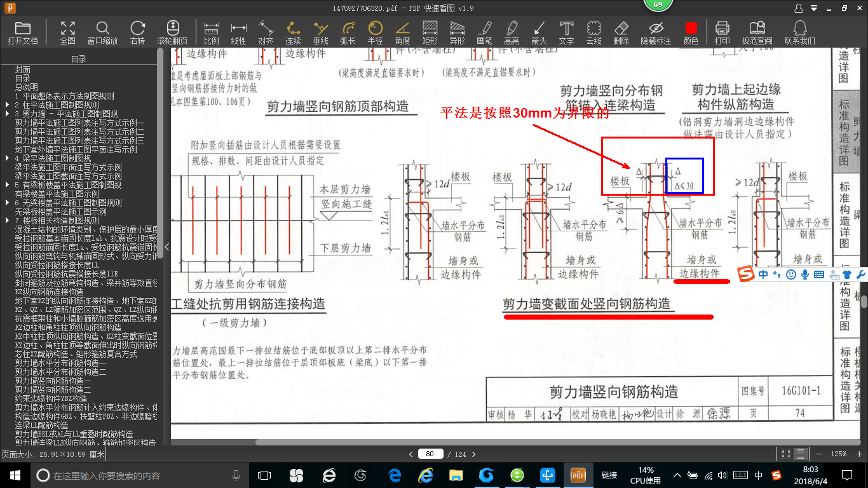The height and width of the screenshot is (488, 868).
Task: Open bookmark 约束边缘构件YBZ构造
Action: 51,398
